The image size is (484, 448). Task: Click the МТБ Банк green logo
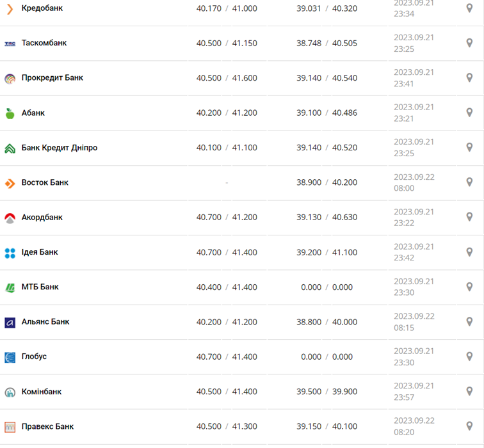click(x=10, y=287)
